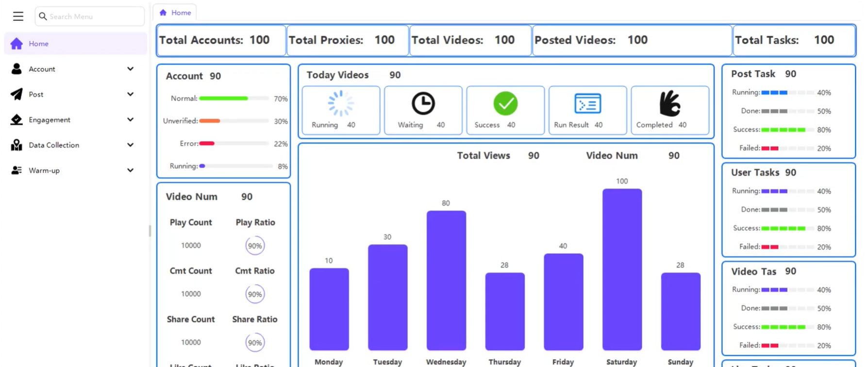Image resolution: width=868 pixels, height=367 pixels.
Task: Click the Share Ratio 90% circle
Action: click(255, 343)
